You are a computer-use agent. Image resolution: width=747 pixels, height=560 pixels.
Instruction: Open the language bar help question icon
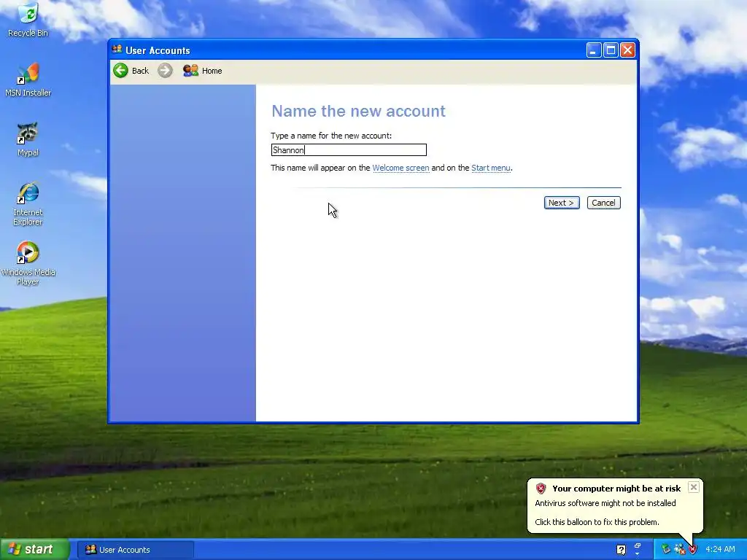point(622,550)
